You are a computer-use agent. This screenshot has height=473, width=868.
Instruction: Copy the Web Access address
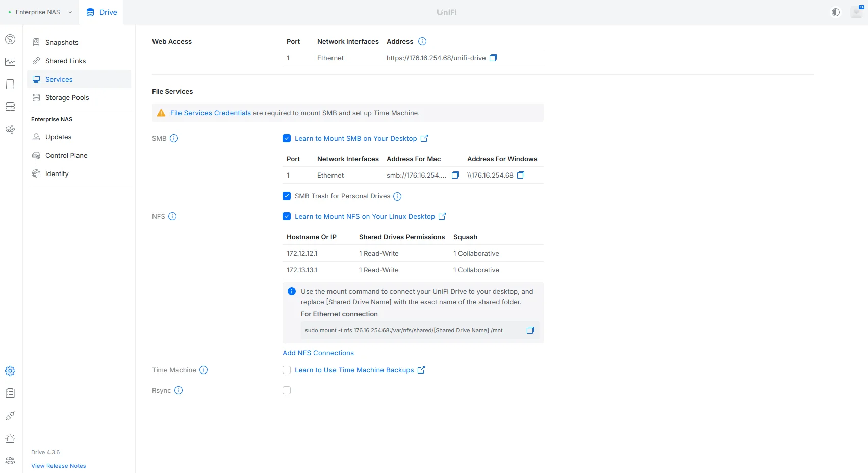[493, 58]
